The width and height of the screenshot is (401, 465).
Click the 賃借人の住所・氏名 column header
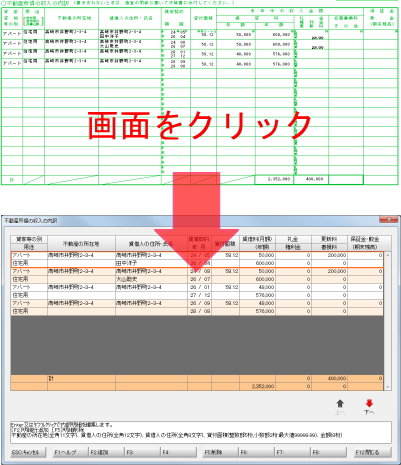tap(151, 244)
